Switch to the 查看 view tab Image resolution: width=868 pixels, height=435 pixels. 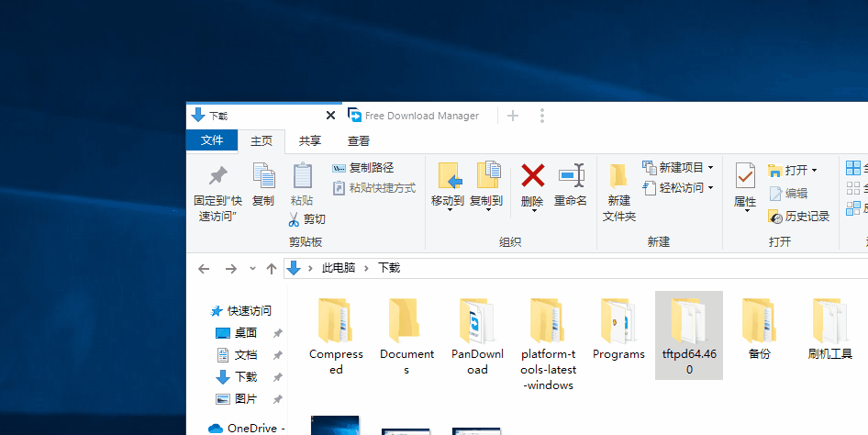pyautogui.click(x=358, y=141)
